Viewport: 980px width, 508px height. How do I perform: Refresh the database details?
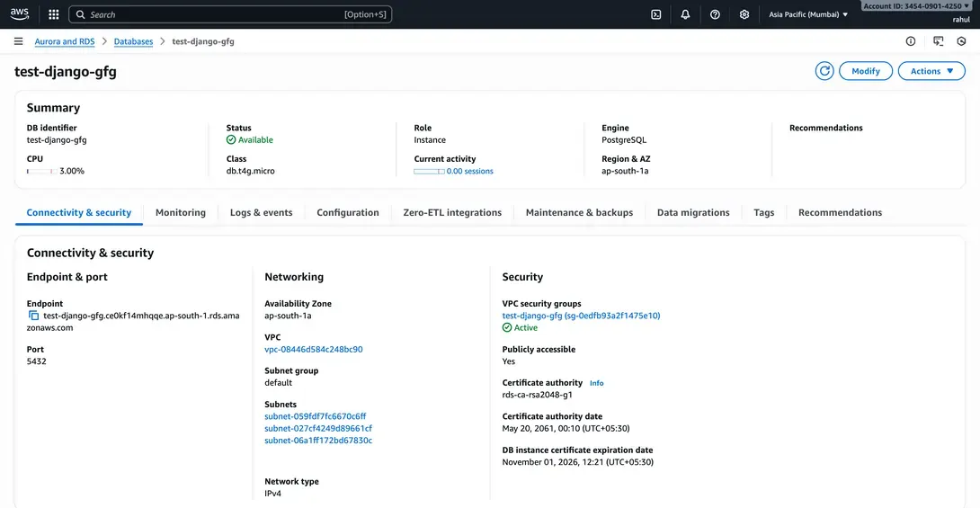[x=824, y=71]
